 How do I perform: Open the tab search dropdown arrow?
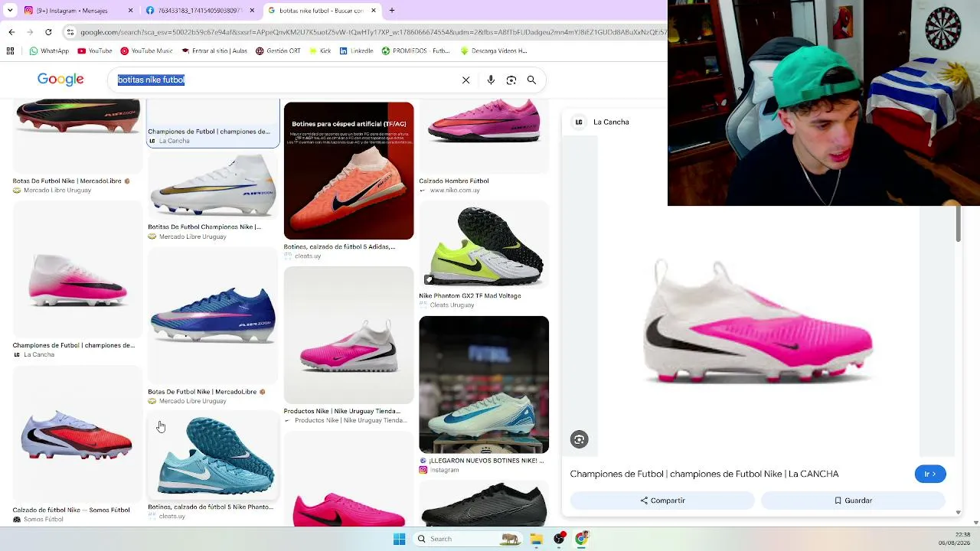point(10,11)
